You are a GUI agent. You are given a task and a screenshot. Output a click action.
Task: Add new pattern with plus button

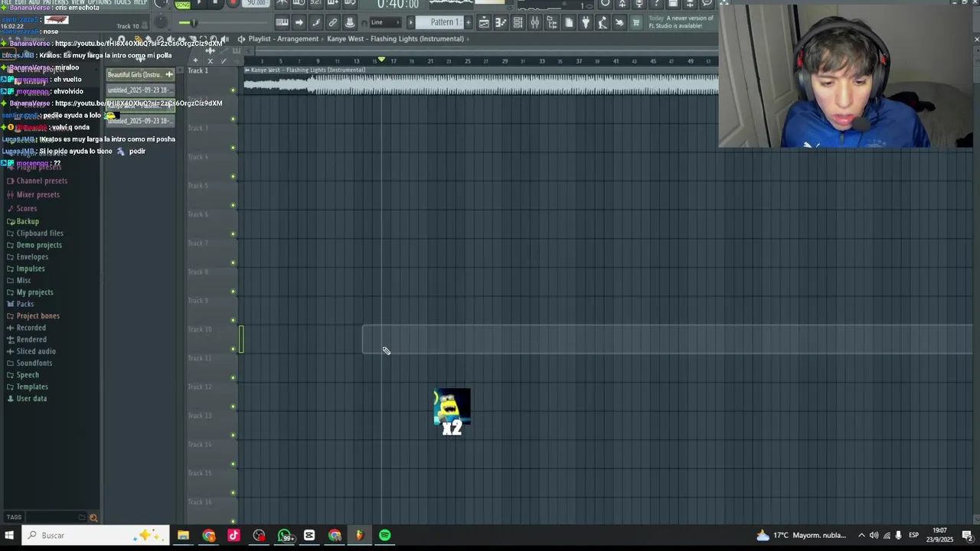pos(469,22)
